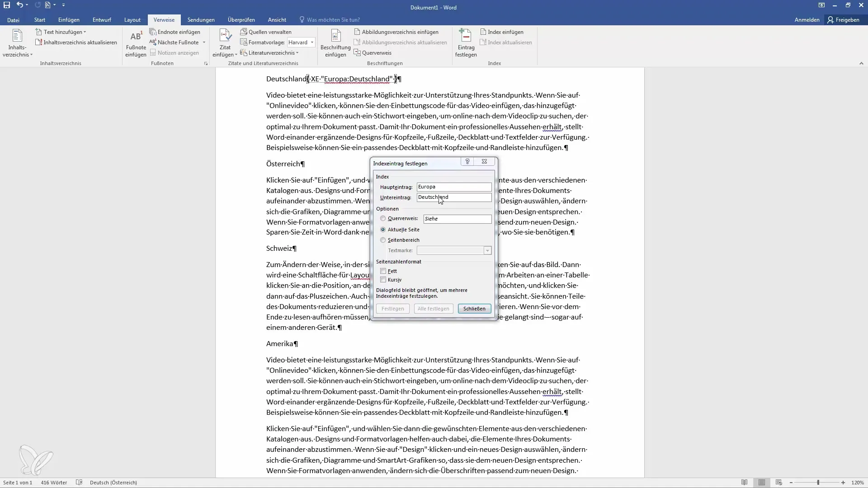This screenshot has height=488, width=868.
Task: Select web layout view icon
Action: pos(778,483)
